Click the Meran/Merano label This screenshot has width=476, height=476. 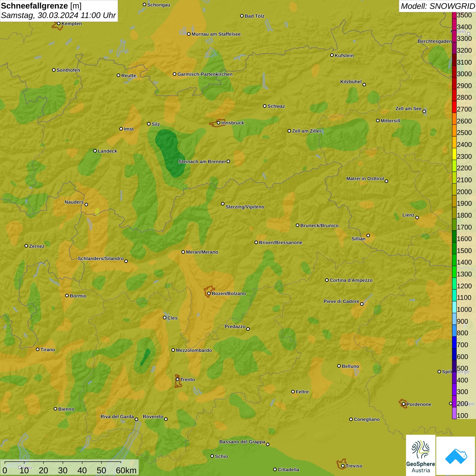click(x=202, y=252)
